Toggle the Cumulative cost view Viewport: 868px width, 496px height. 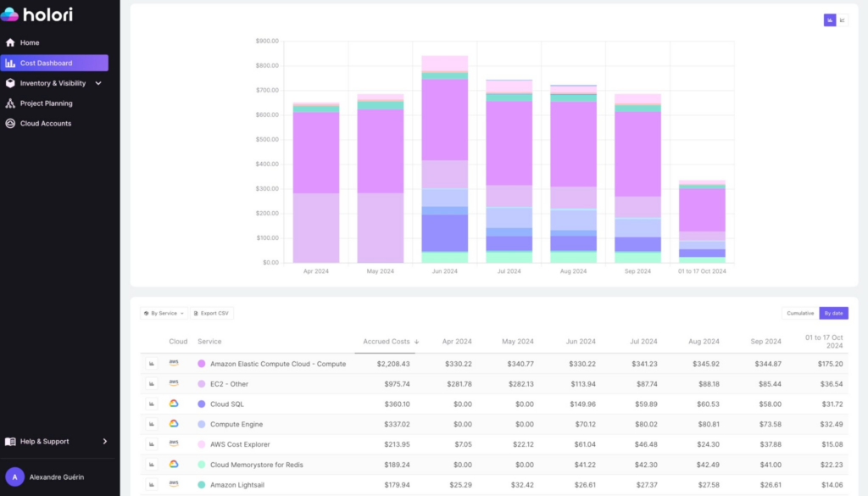[798, 313]
